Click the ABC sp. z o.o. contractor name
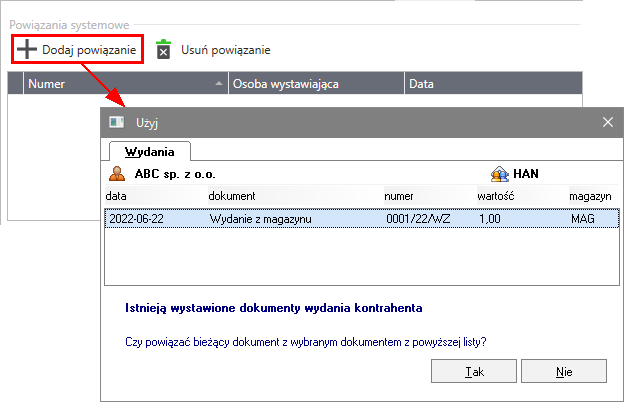 (175, 174)
